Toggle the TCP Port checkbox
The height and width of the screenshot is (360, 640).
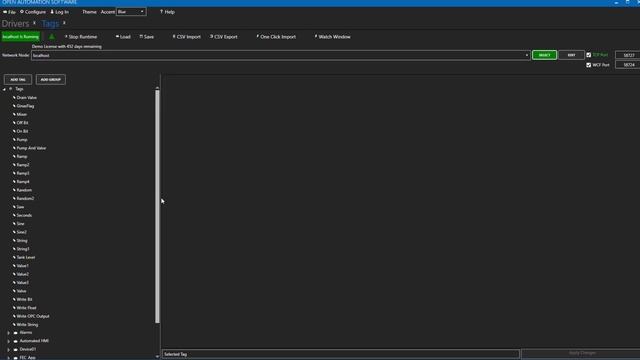[589, 55]
